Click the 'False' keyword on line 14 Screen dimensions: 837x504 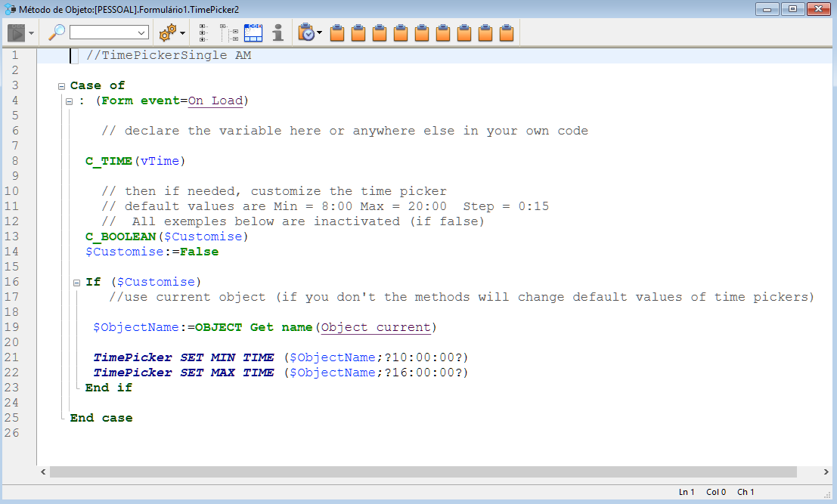(199, 252)
